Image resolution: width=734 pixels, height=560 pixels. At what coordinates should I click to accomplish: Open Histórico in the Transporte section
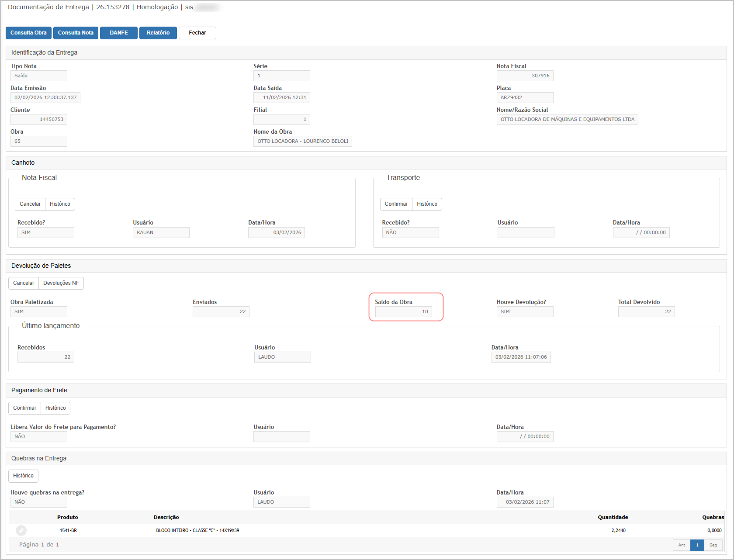pyautogui.click(x=427, y=204)
